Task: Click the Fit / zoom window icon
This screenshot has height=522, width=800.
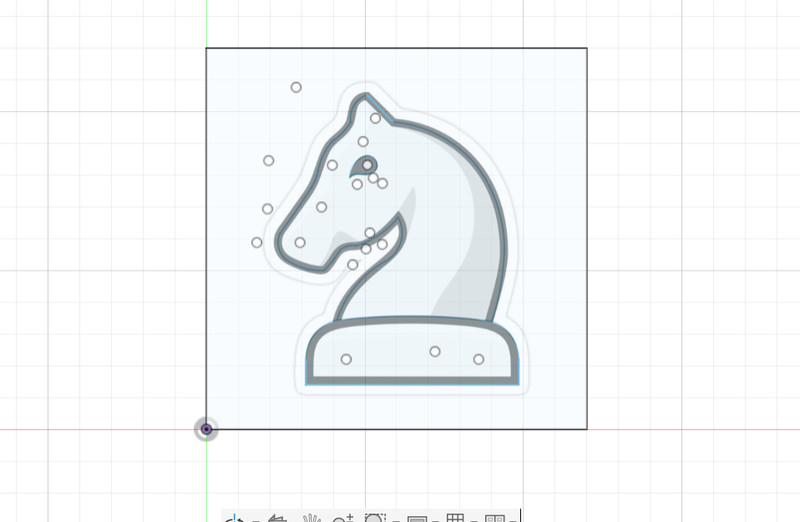Action: pos(375,517)
